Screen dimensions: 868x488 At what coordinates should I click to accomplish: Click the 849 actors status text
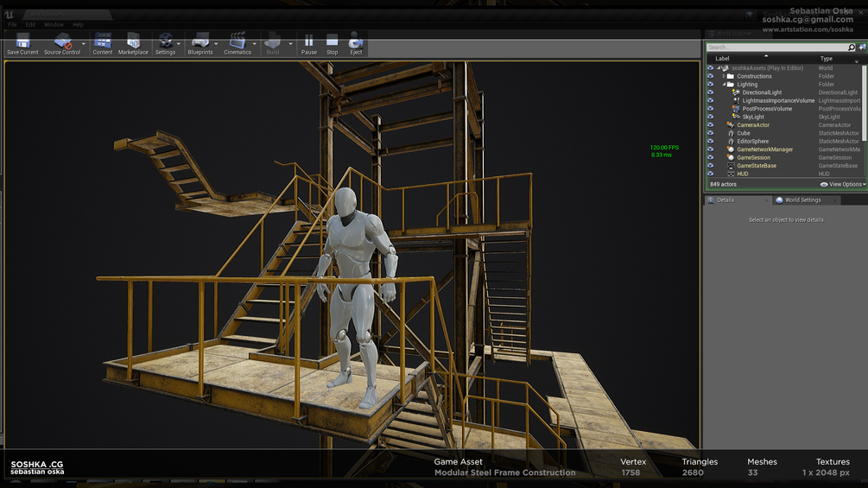point(723,184)
